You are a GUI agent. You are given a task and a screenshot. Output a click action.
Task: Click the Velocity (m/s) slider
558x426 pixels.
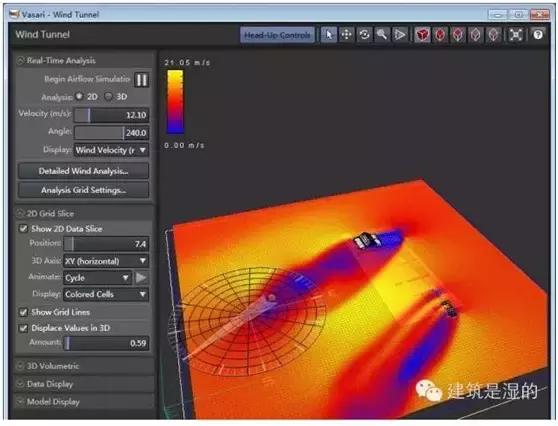111,115
